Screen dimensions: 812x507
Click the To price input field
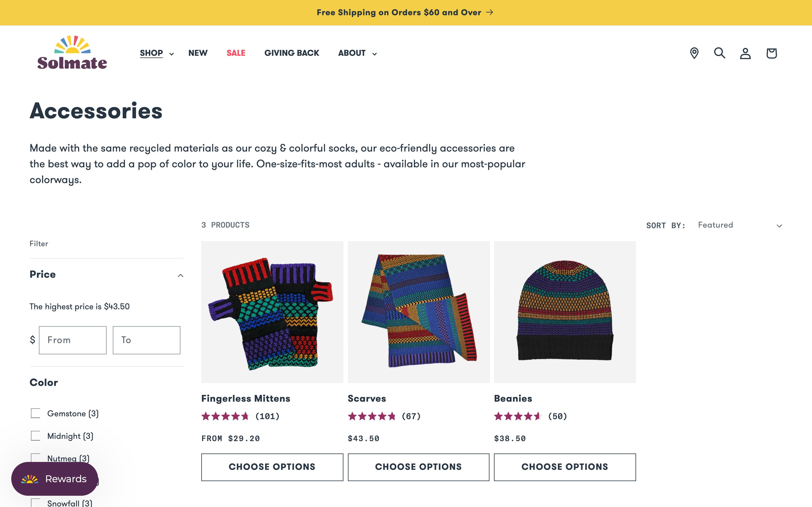(146, 340)
